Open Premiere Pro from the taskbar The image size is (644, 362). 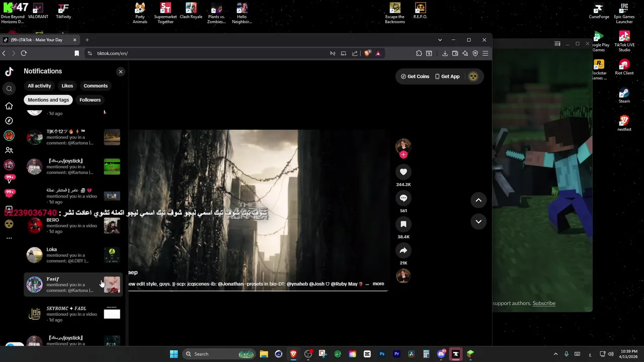click(396, 354)
